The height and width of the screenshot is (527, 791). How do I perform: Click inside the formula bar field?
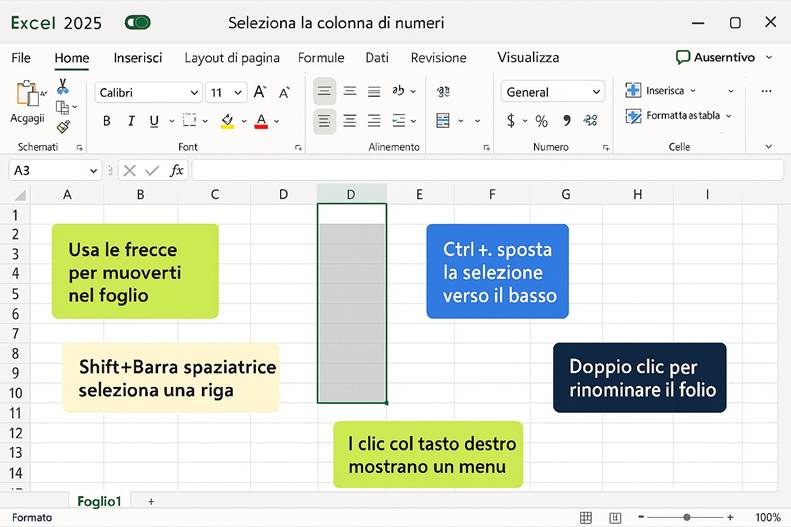click(x=487, y=170)
